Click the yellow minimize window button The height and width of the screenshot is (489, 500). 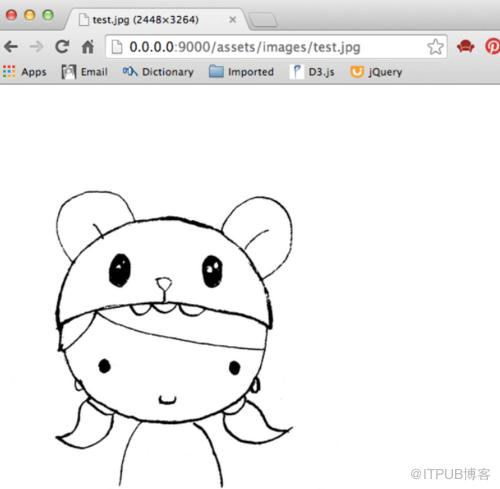(x=30, y=15)
